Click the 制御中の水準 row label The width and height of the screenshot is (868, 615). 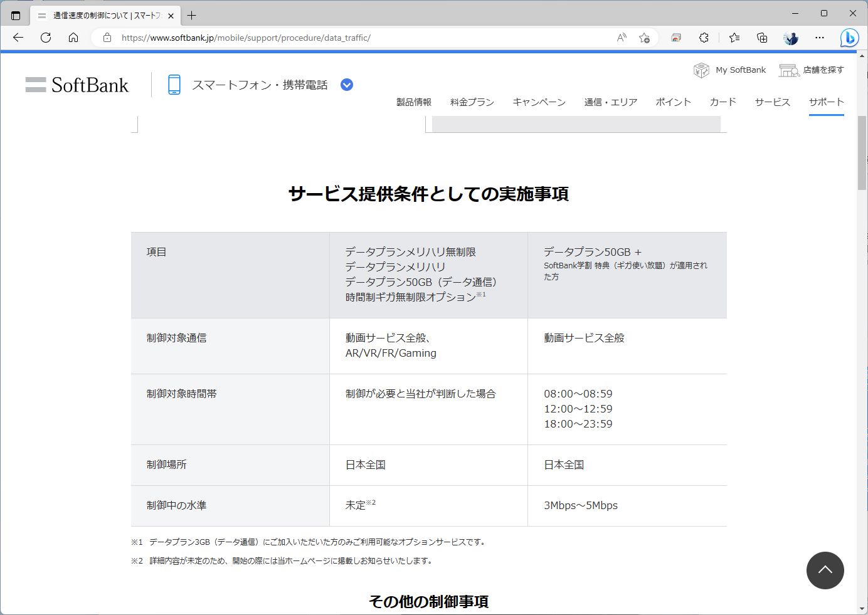click(x=176, y=505)
